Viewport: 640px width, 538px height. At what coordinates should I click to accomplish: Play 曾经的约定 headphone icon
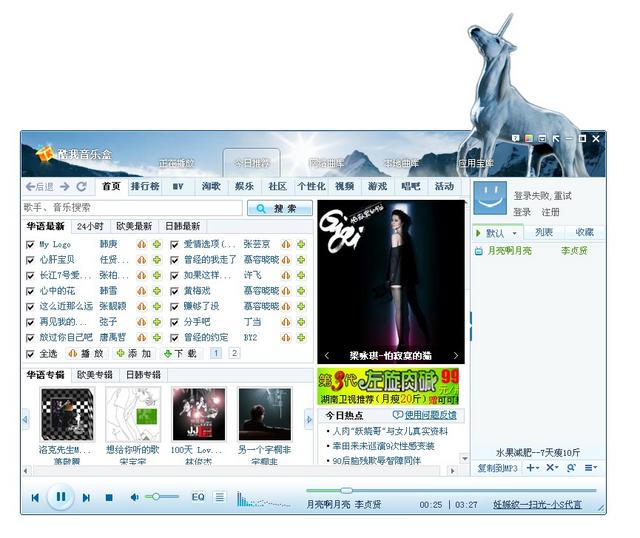tap(286, 338)
